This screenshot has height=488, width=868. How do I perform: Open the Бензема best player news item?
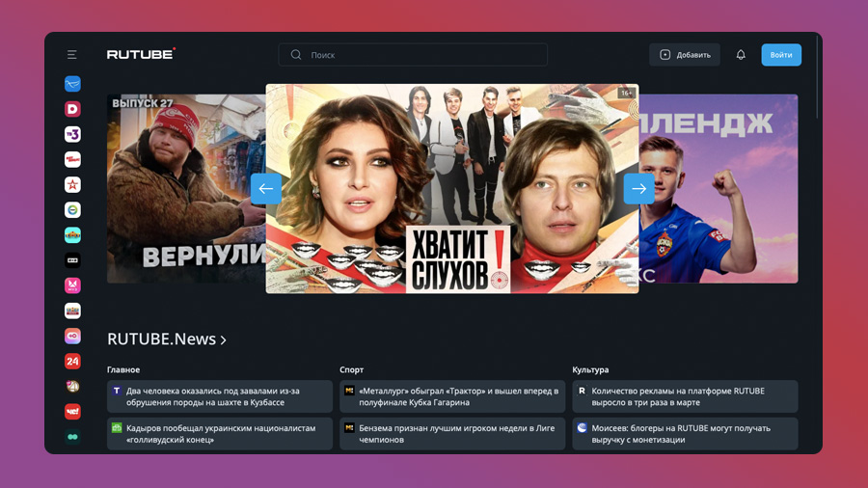coord(452,434)
